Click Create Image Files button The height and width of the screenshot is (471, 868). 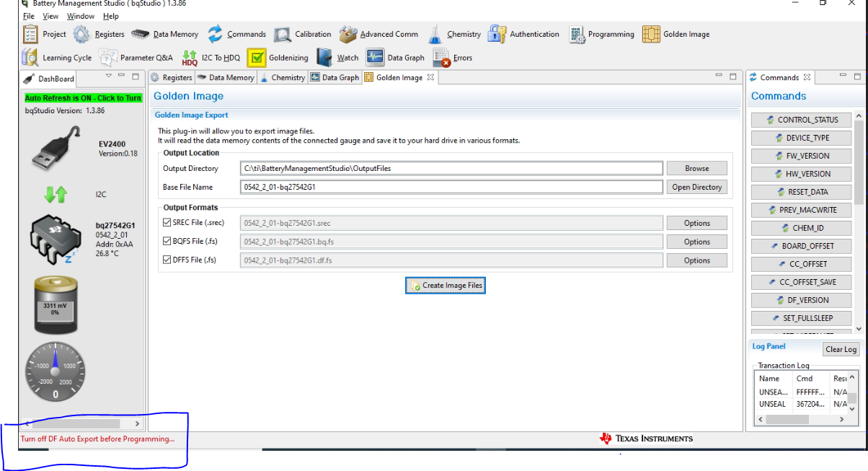(x=445, y=286)
